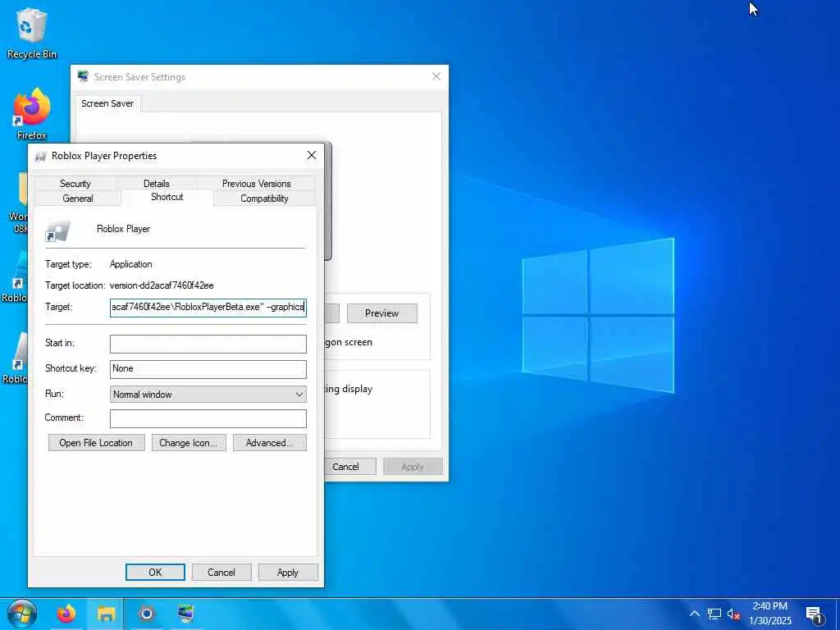
Task: Select the Screen Saver tab
Action: [107, 103]
